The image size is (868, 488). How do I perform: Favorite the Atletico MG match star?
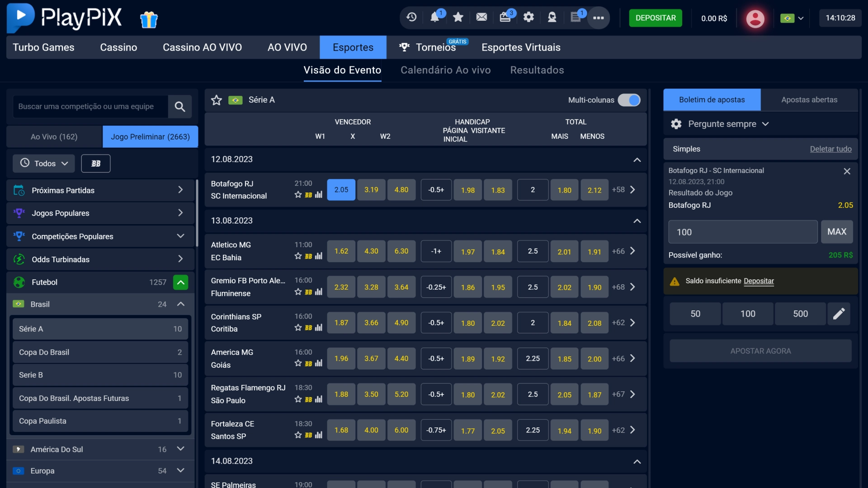pos(298,256)
